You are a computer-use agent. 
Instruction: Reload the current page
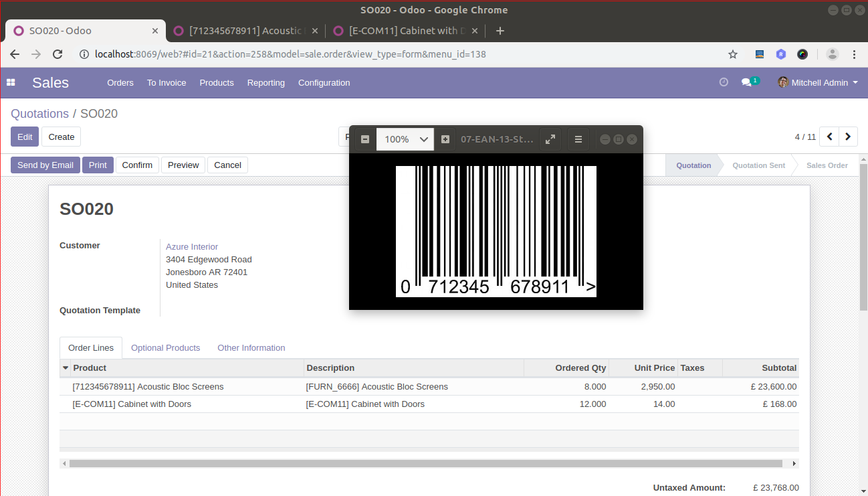pos(58,54)
